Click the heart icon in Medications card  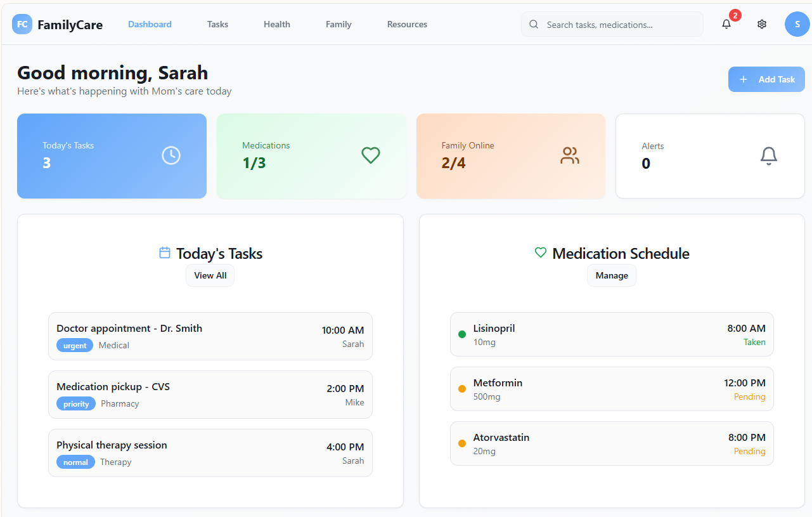point(371,155)
